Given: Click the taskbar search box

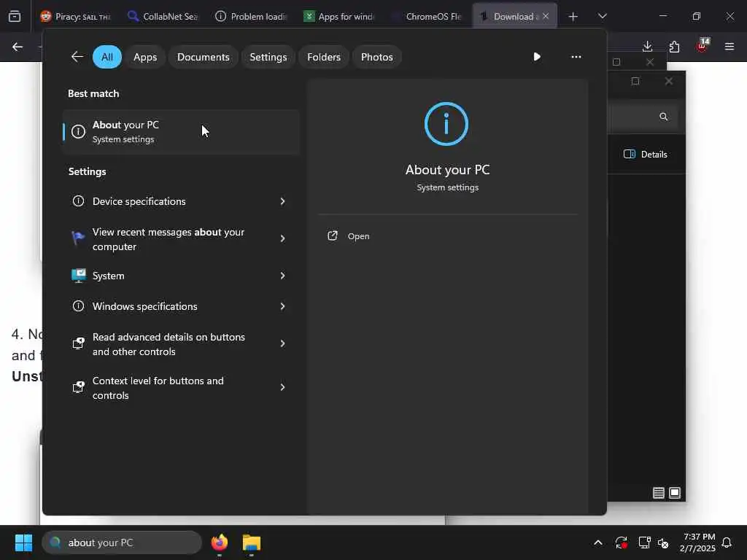Looking at the screenshot, I should [122, 542].
